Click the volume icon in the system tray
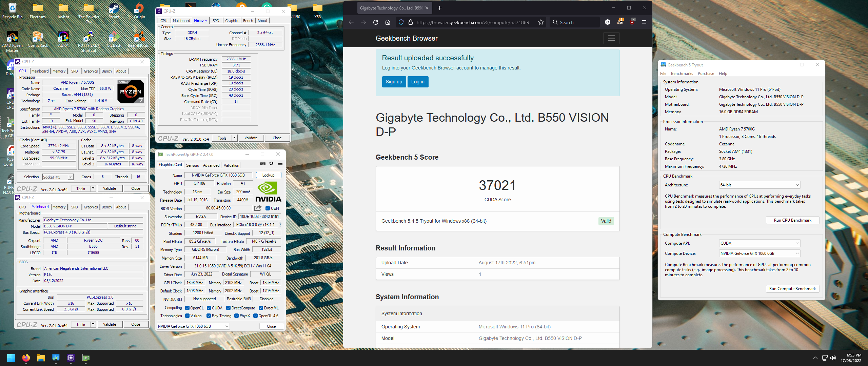Viewport: 868px width, 366px height. pyautogui.click(x=833, y=358)
